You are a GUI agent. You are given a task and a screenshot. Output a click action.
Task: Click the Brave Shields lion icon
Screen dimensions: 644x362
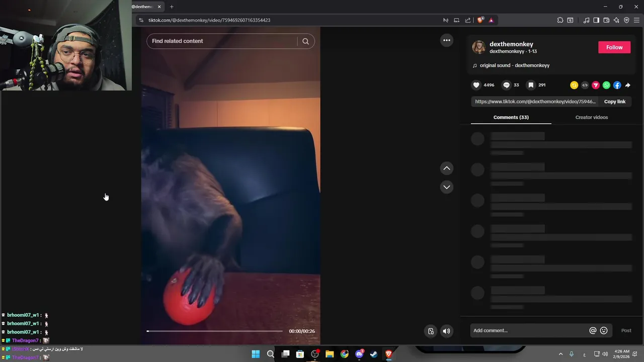(480, 20)
